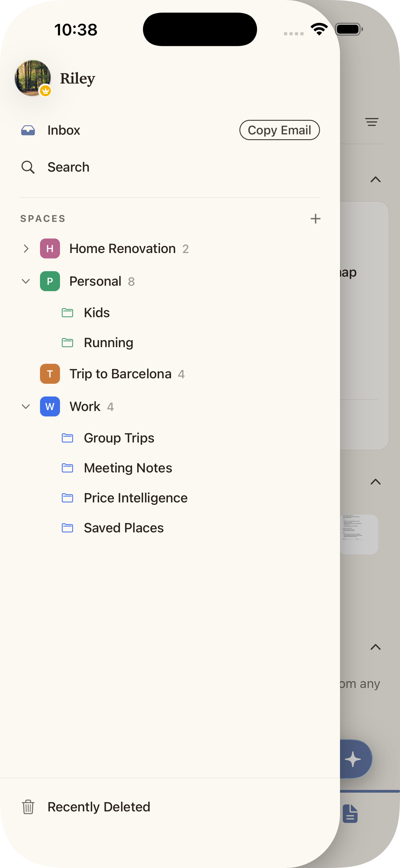This screenshot has height=868, width=400.
Task: Tap the document thumbnail preview
Action: [x=359, y=534]
